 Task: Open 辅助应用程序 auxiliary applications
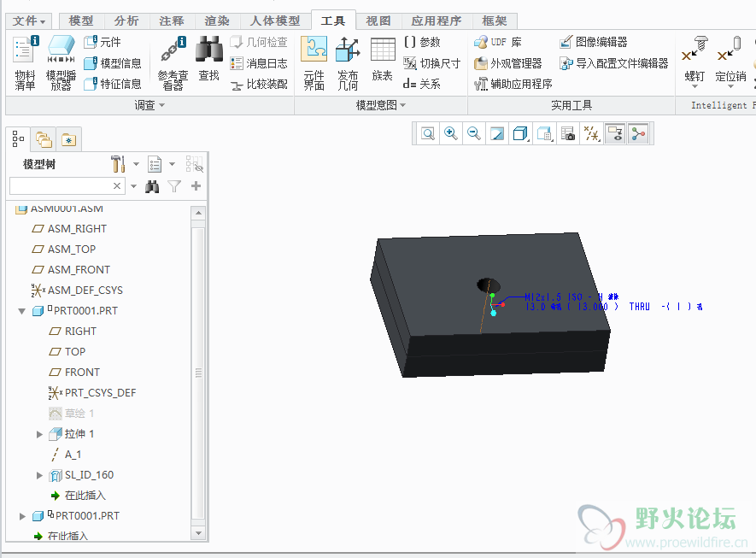pos(513,84)
